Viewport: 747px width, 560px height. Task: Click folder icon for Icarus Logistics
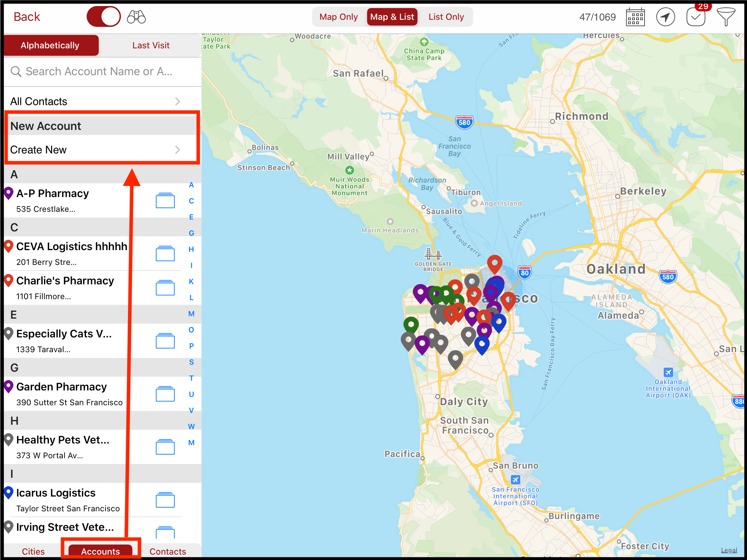(x=165, y=500)
